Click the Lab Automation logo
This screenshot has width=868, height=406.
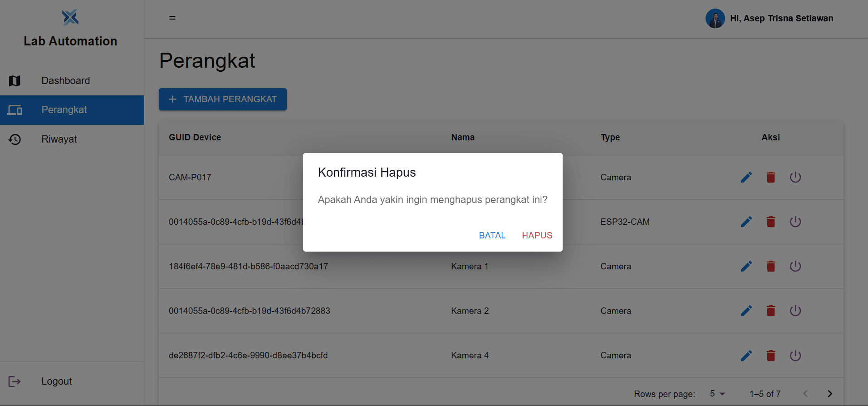click(x=70, y=17)
